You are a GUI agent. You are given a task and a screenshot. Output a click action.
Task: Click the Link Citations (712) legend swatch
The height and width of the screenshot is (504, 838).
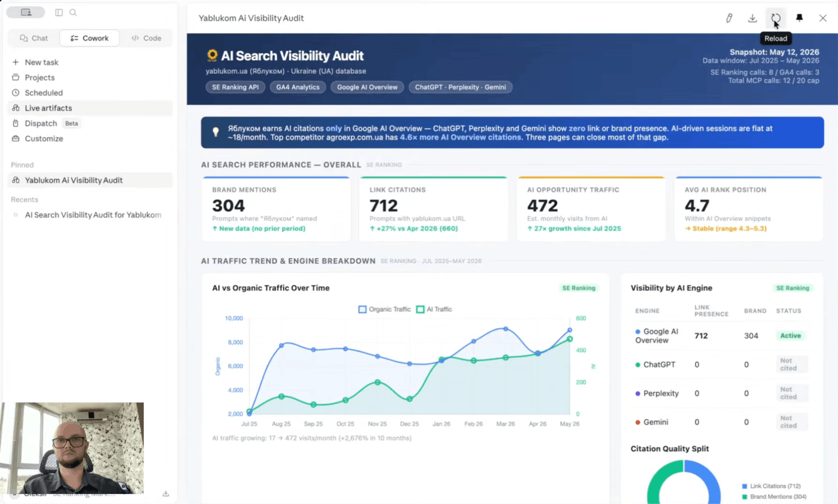(745, 486)
